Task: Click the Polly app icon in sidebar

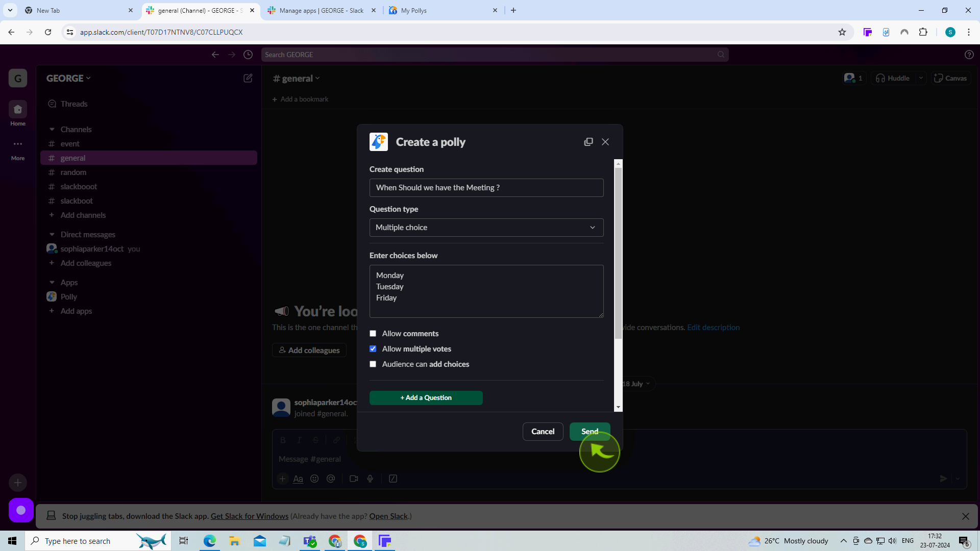Action: point(52,296)
